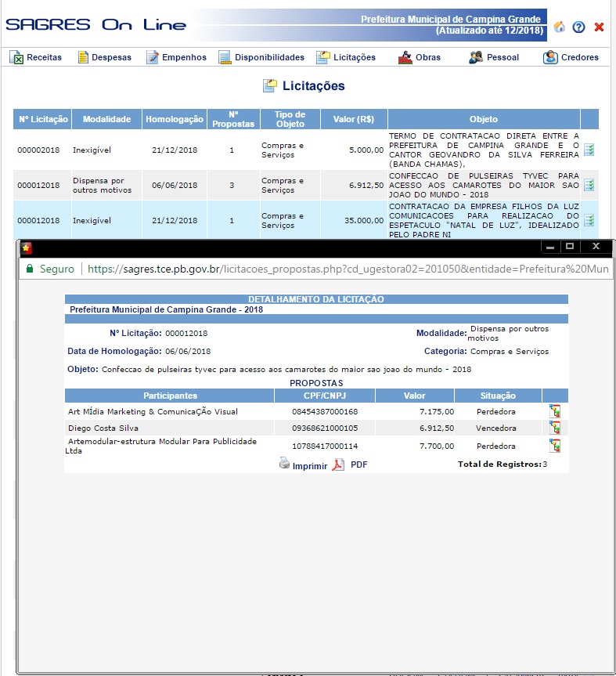This screenshot has width=616, height=676.
Task: Select participant Diego Costa Silva
Action: 103,428
